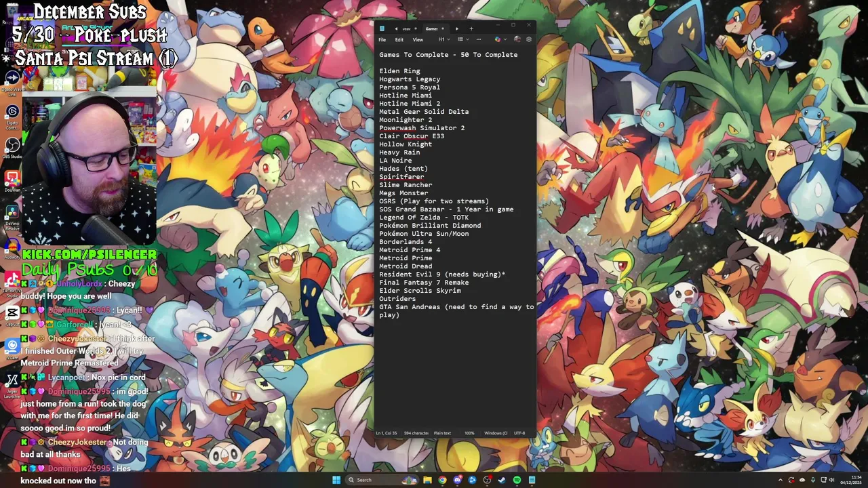Click the 'Elden Ring' line in Notepad
Screen dimensions: 868x488
[399, 71]
